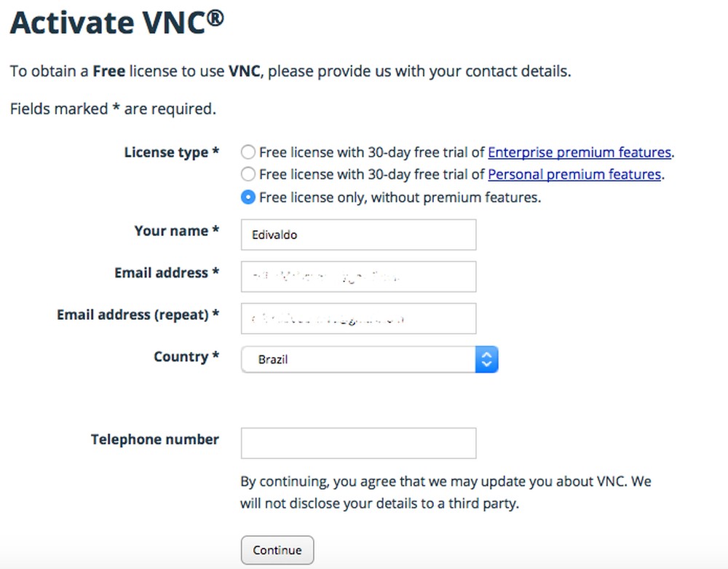Click the Activate VNC page heading
Image resolution: width=728 pixels, height=569 pixels.
(115, 22)
